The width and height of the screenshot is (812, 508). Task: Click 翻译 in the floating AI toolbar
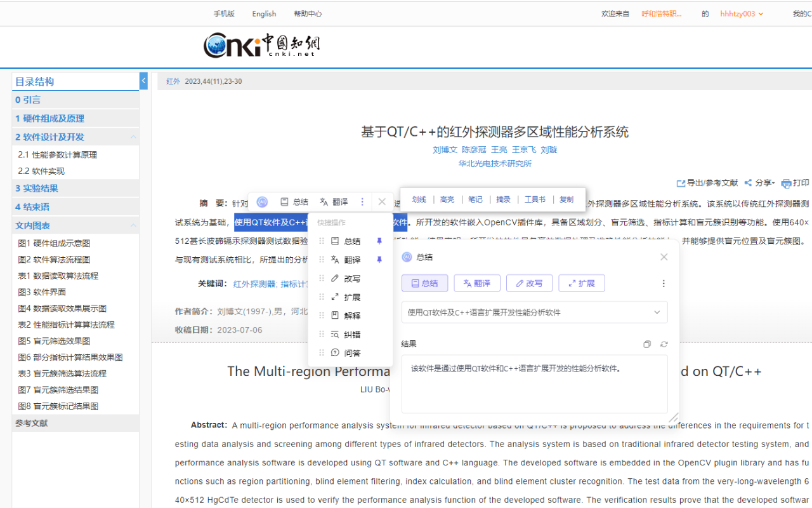334,202
